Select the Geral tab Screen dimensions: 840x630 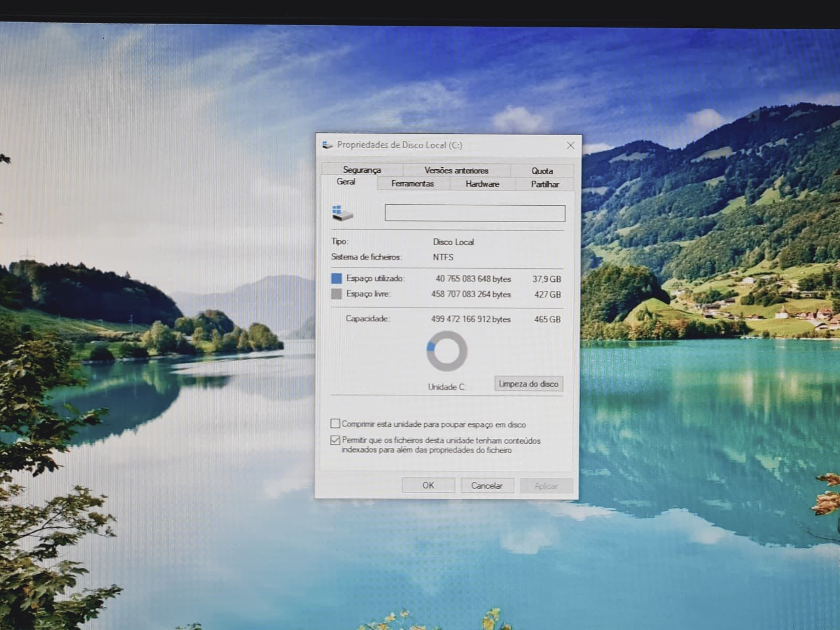tap(346, 182)
